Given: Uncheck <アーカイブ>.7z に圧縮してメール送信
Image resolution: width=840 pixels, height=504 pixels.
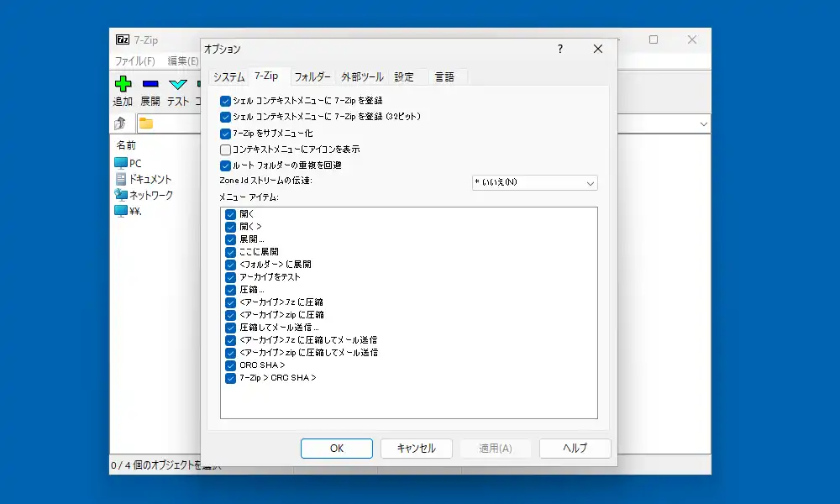Looking at the screenshot, I should click(x=230, y=340).
